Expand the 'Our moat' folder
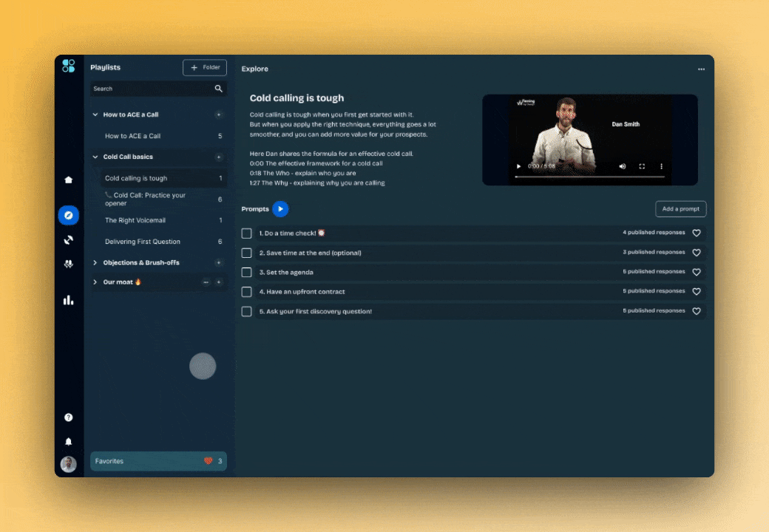Viewport: 769px width, 532px height. (95, 282)
